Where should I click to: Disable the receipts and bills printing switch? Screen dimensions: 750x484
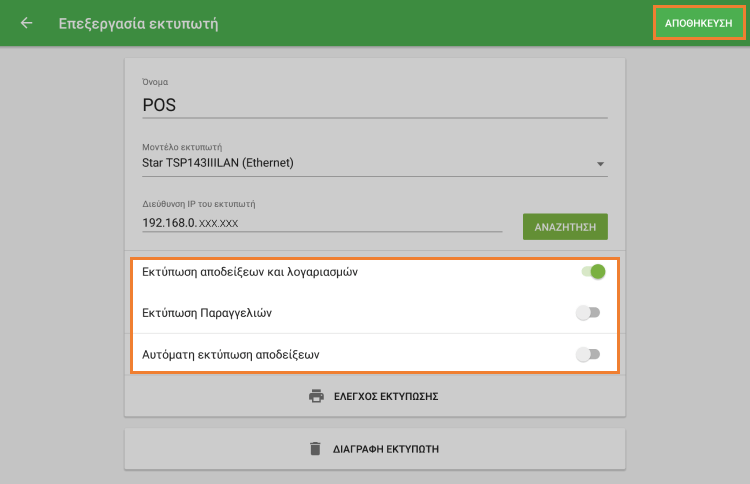click(x=593, y=272)
